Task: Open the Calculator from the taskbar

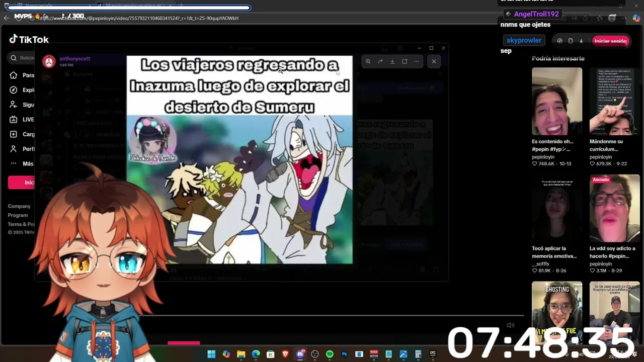Action: pyautogui.click(x=418, y=354)
